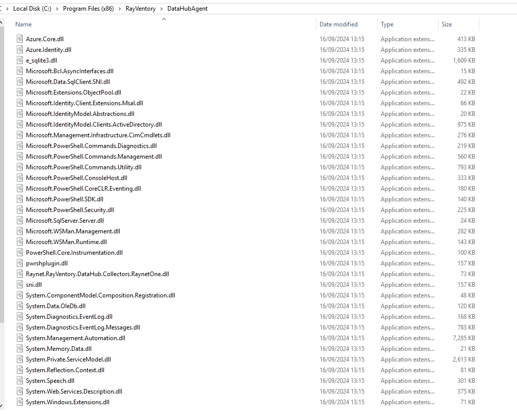The height and width of the screenshot is (420, 517).
Task: Expand the chevron before Local Disk (C:)
Action: [7, 9]
